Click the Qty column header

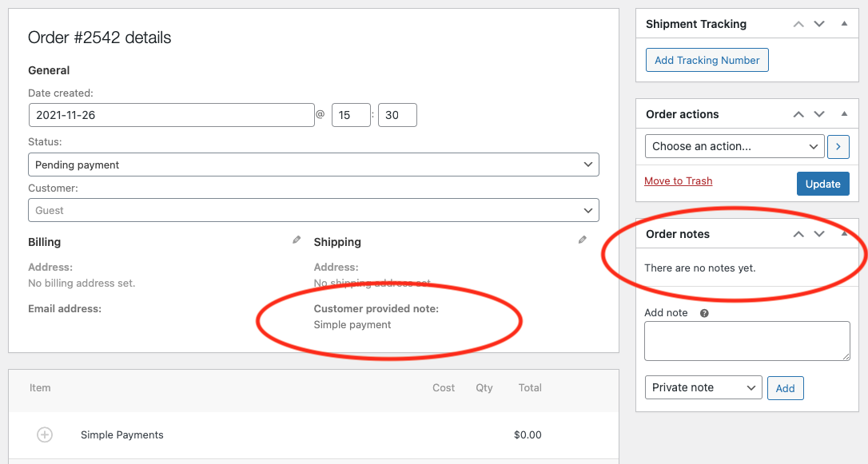click(484, 387)
